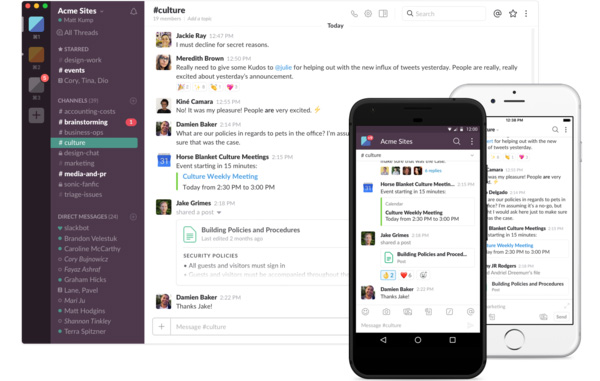Add a new workspace with plus button
Screen dimensions: 600x381
point(36,115)
